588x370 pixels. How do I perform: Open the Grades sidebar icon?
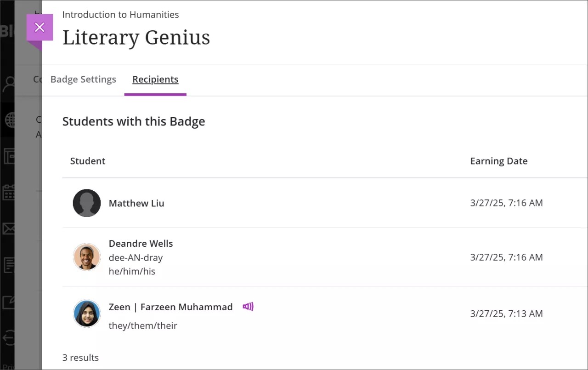(8, 265)
